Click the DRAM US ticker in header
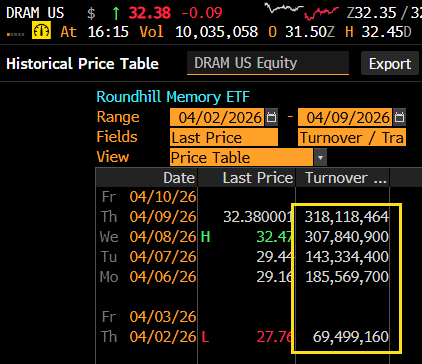 pos(35,13)
